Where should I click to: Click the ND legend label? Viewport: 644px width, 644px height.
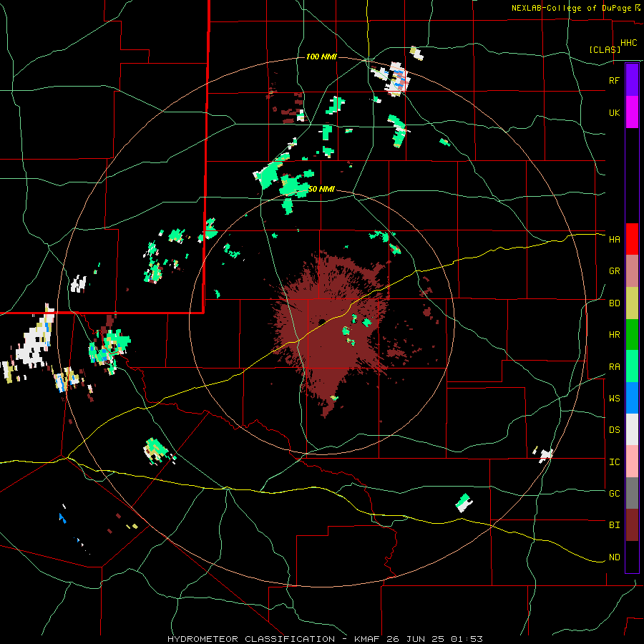pyautogui.click(x=615, y=557)
